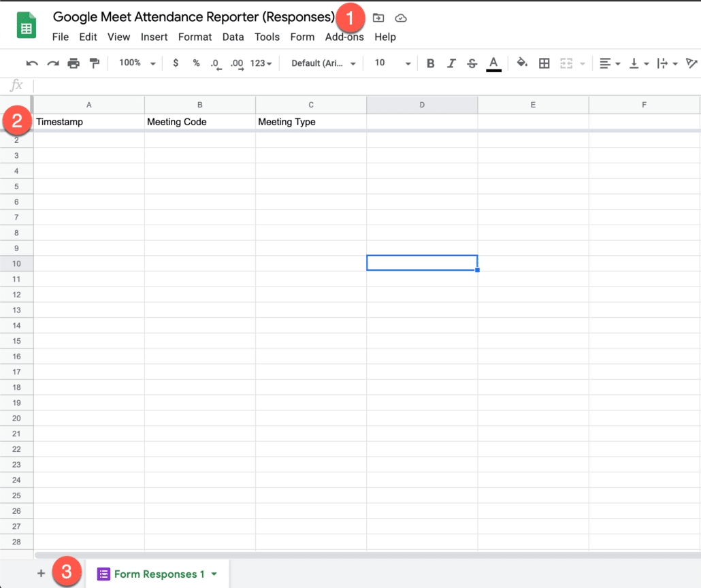Select column F header
This screenshot has width=701, height=588.
pos(645,105)
